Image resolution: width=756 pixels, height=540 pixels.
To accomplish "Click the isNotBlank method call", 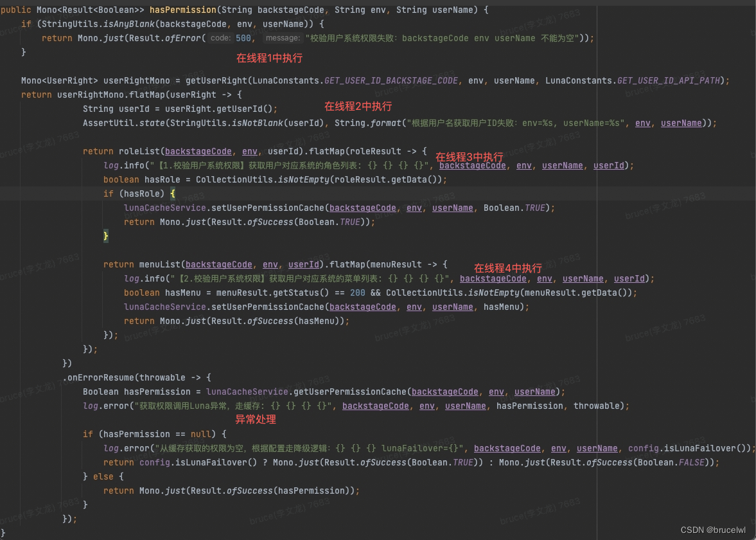I will pyautogui.click(x=258, y=123).
